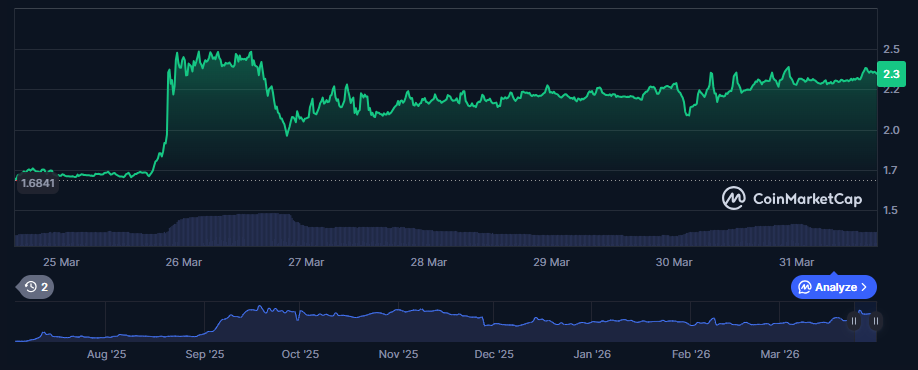Select the 28 Mar date on axis
This screenshot has width=918, height=370.
(x=429, y=262)
